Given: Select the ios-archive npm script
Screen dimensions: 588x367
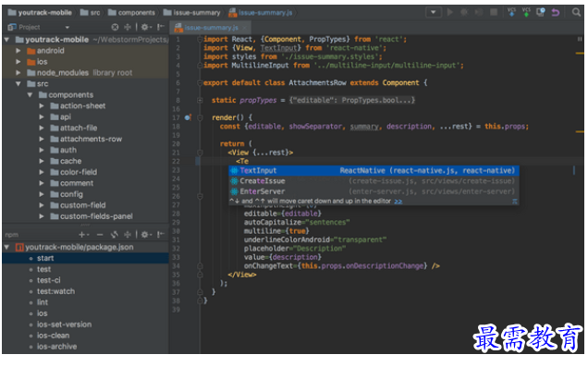Looking at the screenshot, I should [56, 347].
